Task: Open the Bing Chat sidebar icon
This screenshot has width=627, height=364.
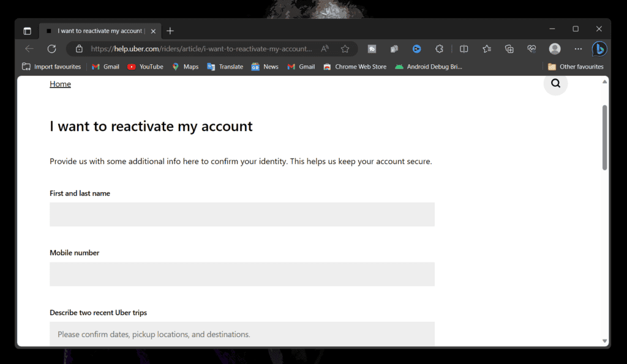Action: 600,49
